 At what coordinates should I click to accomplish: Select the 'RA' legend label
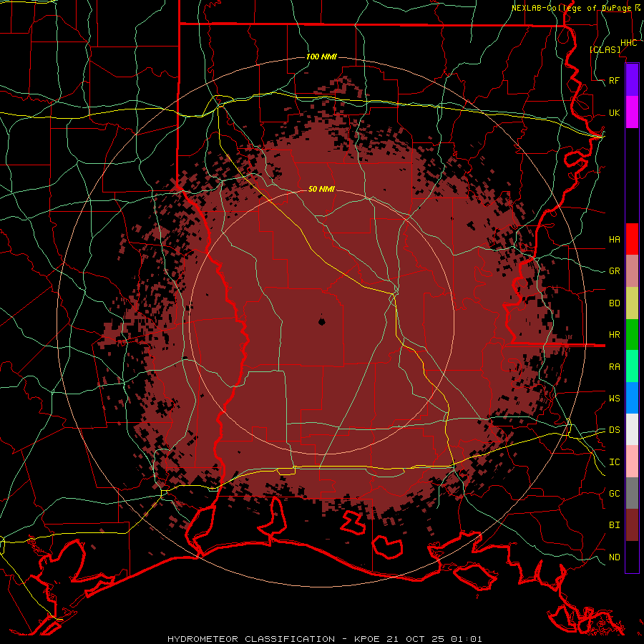tap(615, 366)
